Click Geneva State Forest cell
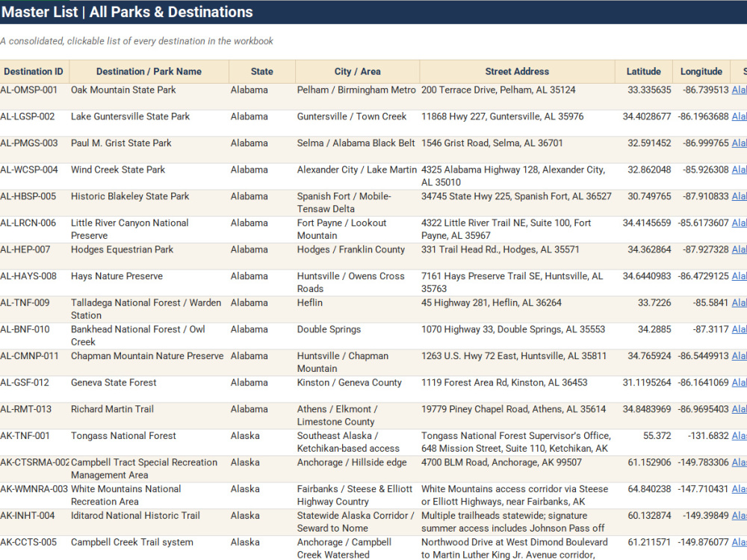The height and width of the screenshot is (560, 747). [149, 390]
